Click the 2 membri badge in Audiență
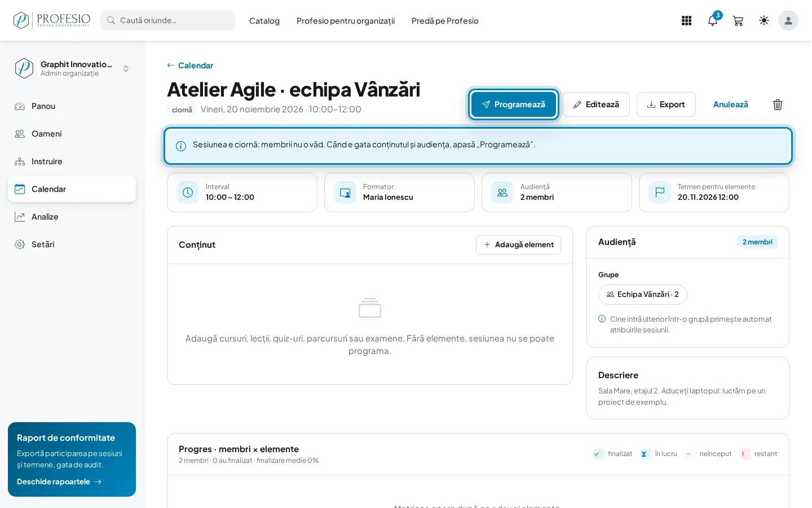 pyautogui.click(x=757, y=242)
